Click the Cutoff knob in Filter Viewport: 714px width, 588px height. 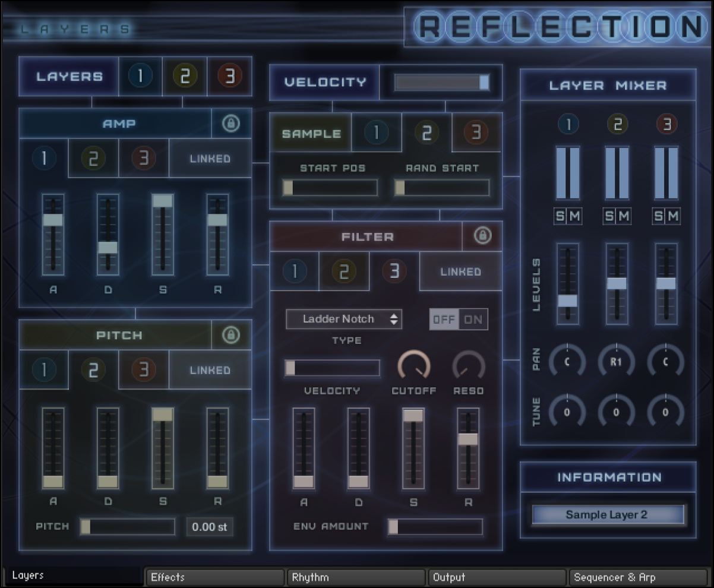tap(413, 366)
